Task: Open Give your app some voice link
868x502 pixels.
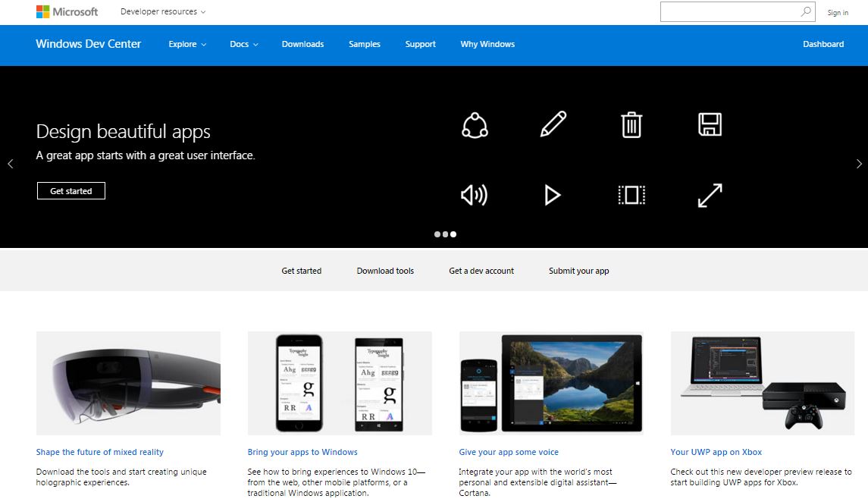Action: (x=509, y=452)
